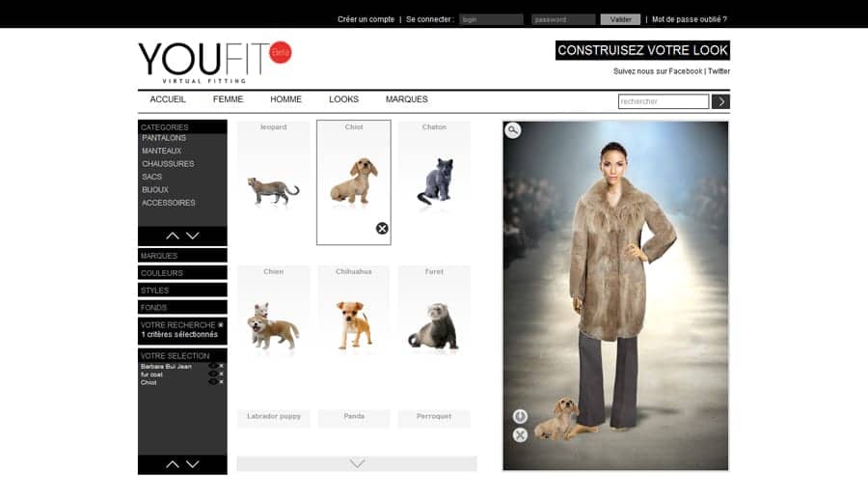
Task: Toggle visibility eye for fur coat
Action: [x=212, y=375]
